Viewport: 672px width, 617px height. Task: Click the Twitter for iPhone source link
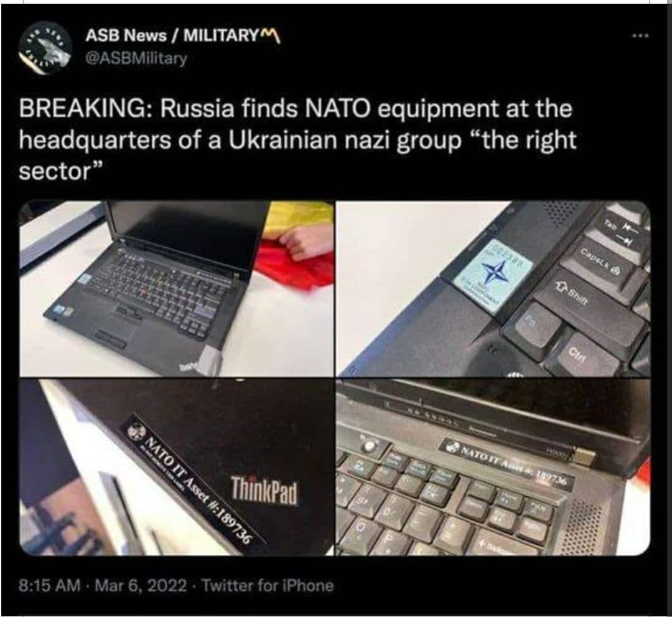click(x=268, y=585)
